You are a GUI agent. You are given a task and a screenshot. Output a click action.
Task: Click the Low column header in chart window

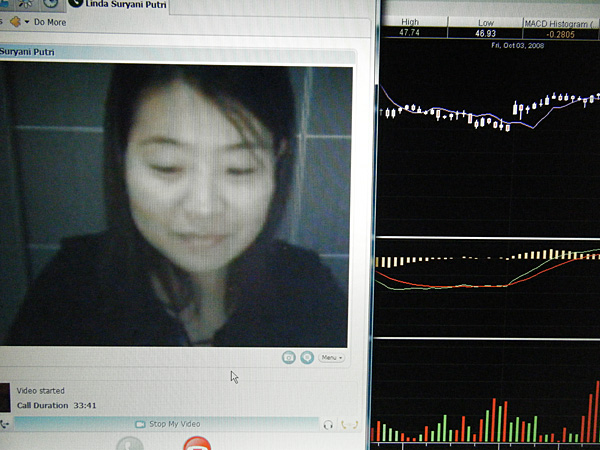[x=486, y=23]
